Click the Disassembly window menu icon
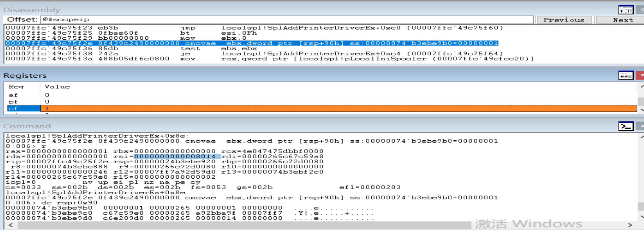 pyautogui.click(x=626, y=10)
